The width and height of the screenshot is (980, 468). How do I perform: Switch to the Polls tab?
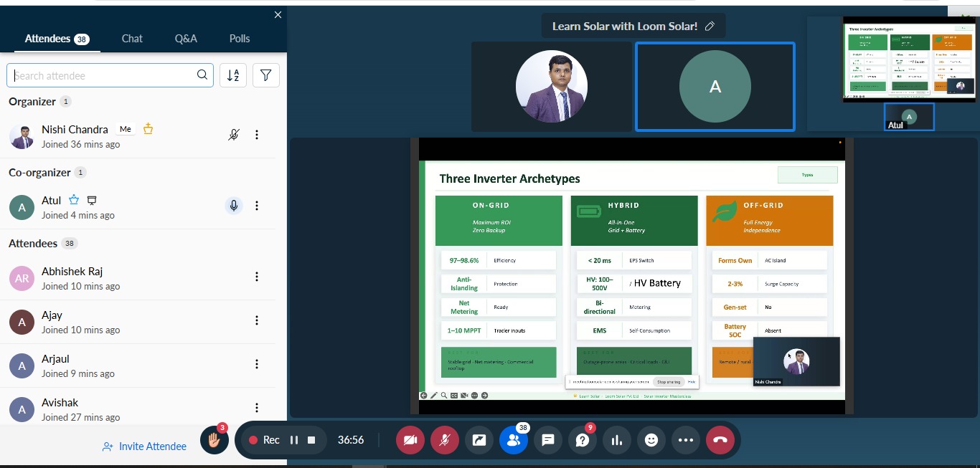click(240, 39)
